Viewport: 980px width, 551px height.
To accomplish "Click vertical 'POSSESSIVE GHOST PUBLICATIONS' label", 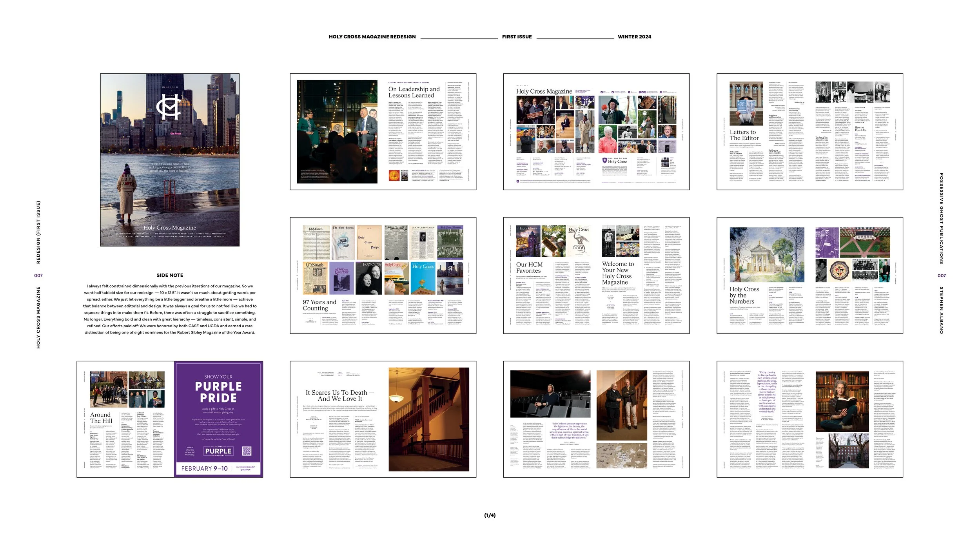I will click(x=942, y=218).
